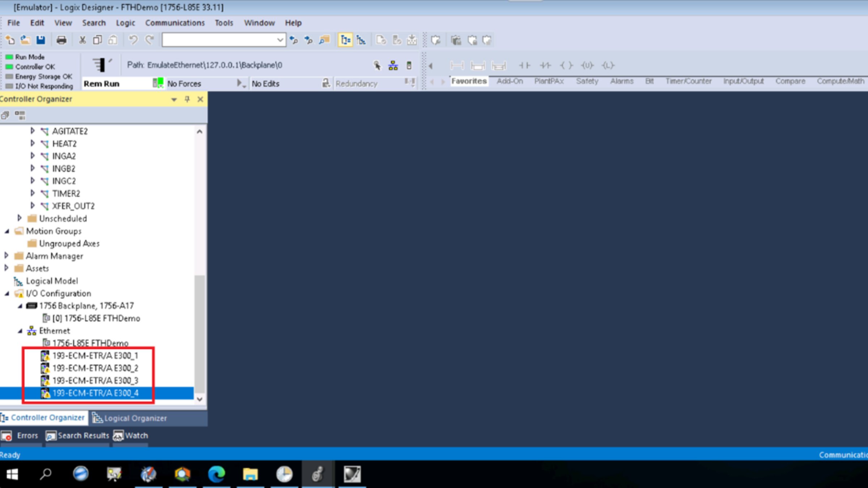Click the Print toolbar icon
Screen dimensions: 868x488
point(61,40)
